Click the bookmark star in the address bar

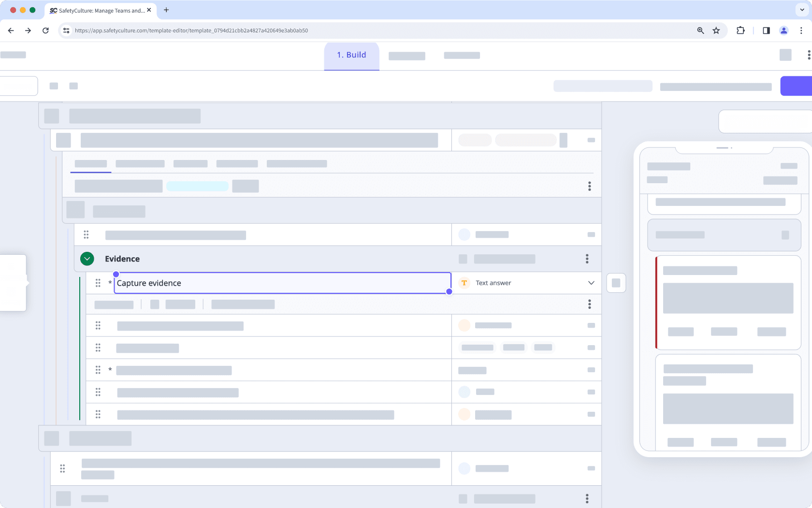pos(716,30)
